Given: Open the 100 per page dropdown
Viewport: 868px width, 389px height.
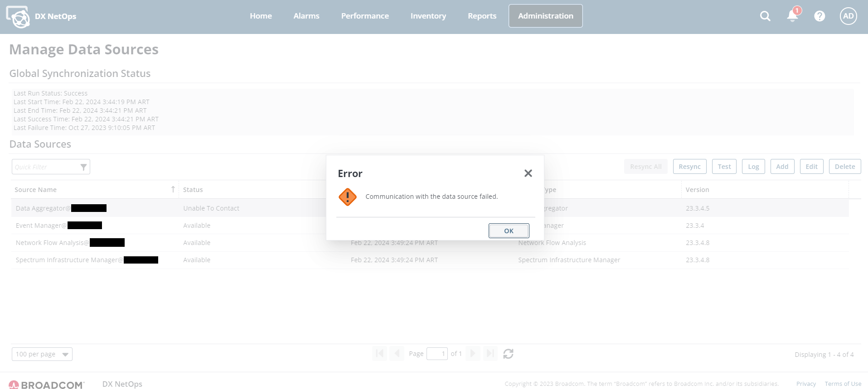Looking at the screenshot, I should click(x=42, y=354).
